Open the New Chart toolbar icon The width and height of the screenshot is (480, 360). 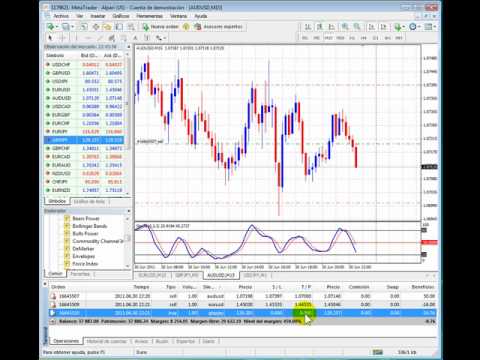pyautogui.click(x=50, y=27)
